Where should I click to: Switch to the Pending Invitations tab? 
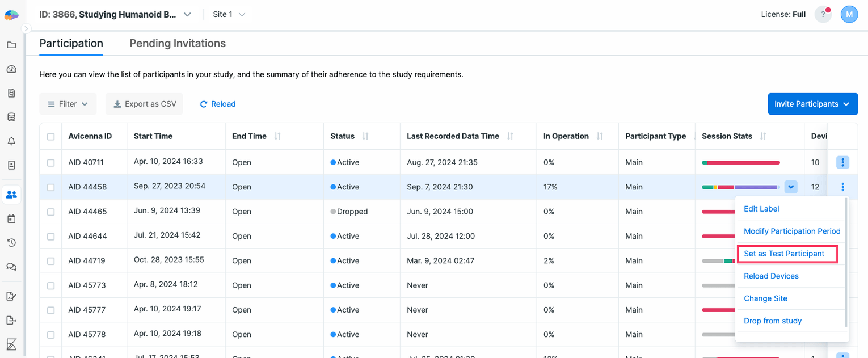tap(178, 44)
